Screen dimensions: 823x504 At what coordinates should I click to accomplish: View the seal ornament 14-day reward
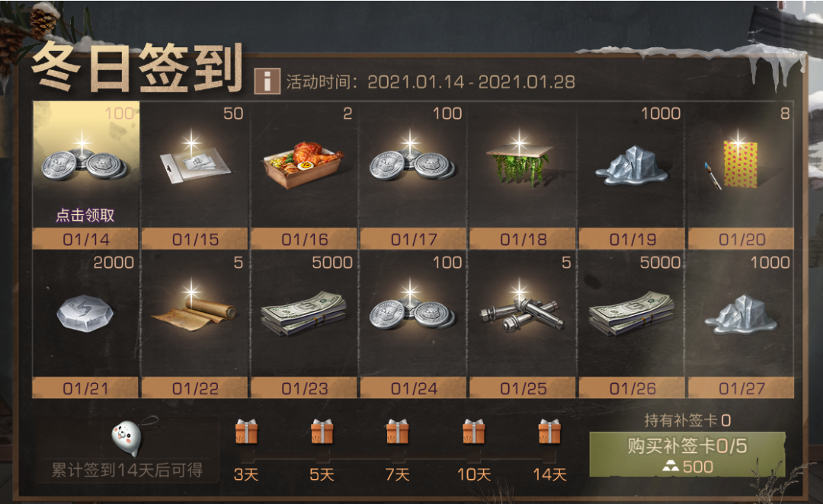127,438
